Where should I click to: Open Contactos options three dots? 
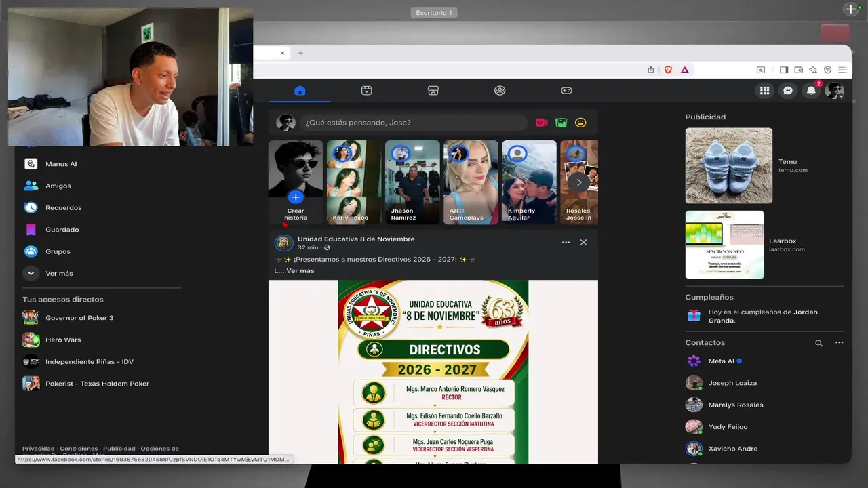[839, 343]
